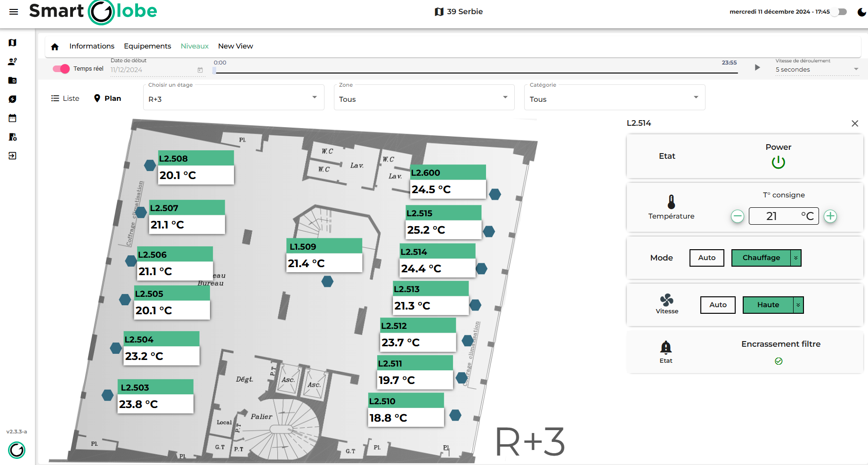Toggle the Temps réel switch
868x465 pixels.
61,69
